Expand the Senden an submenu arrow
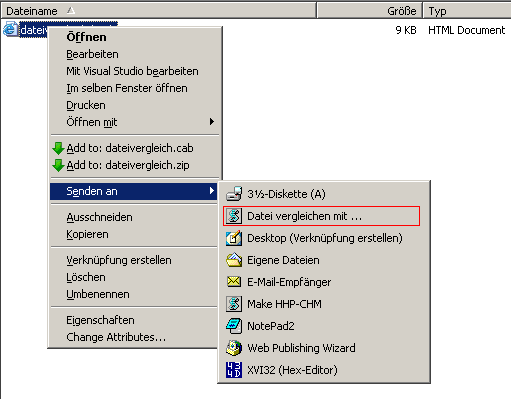The width and height of the screenshot is (511, 399). (x=212, y=191)
